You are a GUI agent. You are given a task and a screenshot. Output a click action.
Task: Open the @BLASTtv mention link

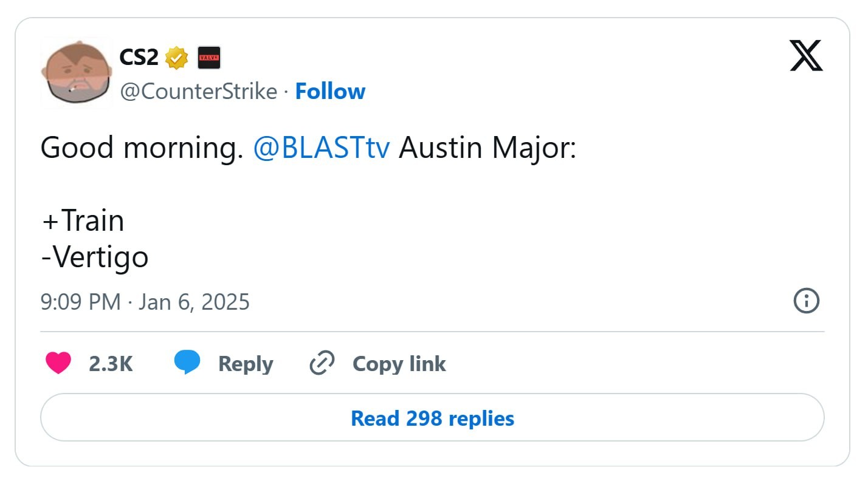pos(321,149)
